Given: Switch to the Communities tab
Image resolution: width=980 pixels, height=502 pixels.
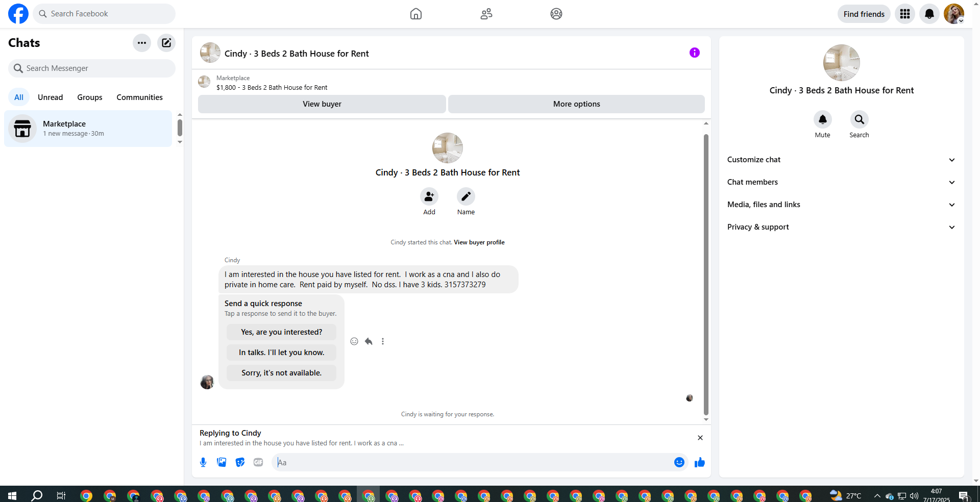Looking at the screenshot, I should pyautogui.click(x=139, y=97).
